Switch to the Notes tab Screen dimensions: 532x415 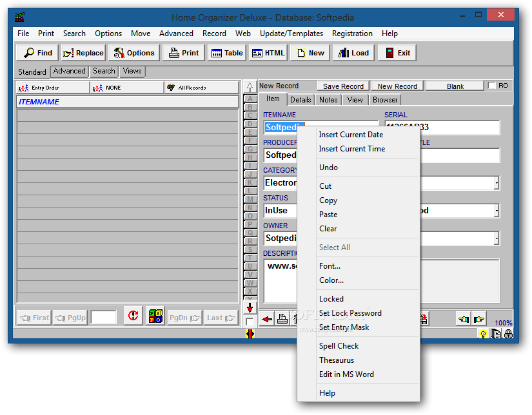(328, 100)
